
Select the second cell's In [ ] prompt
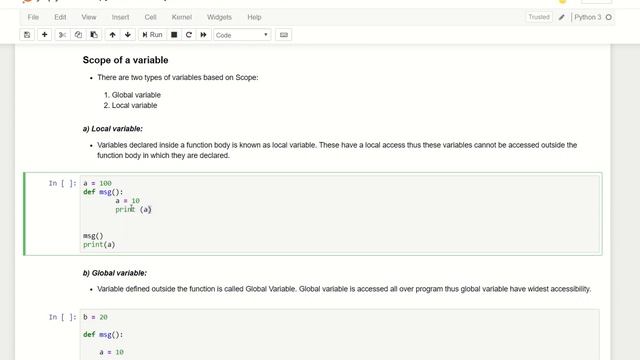point(62,317)
